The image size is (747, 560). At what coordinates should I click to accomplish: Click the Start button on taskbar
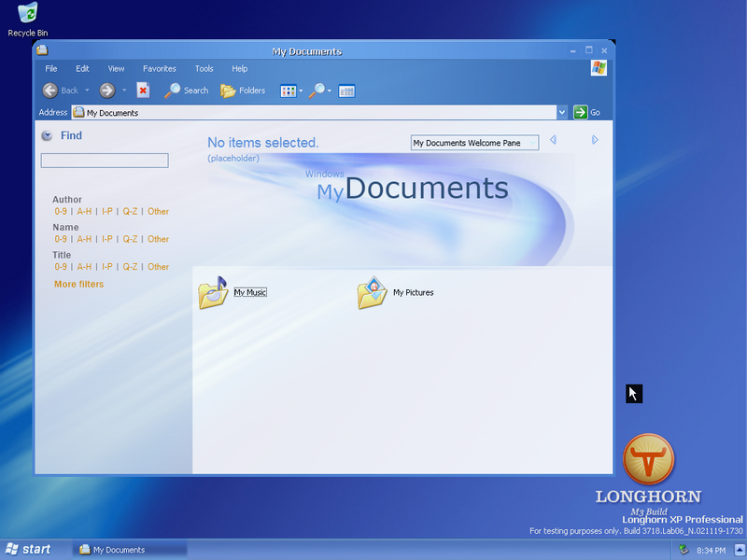[28, 550]
